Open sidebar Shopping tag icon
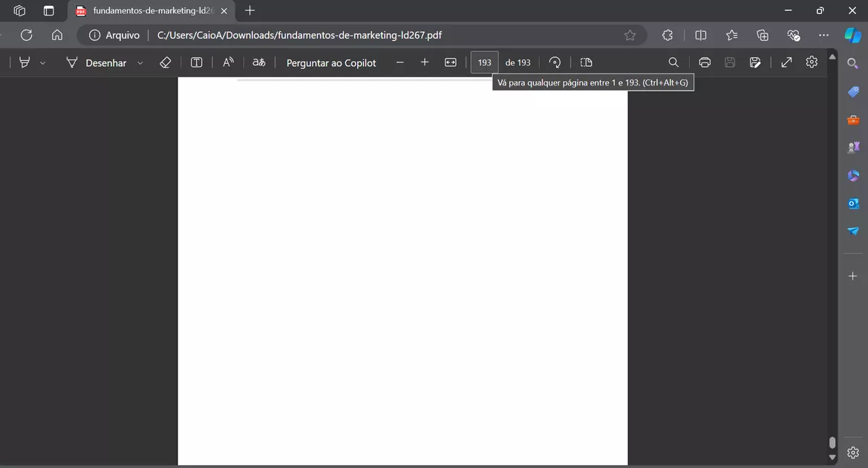 (853, 91)
